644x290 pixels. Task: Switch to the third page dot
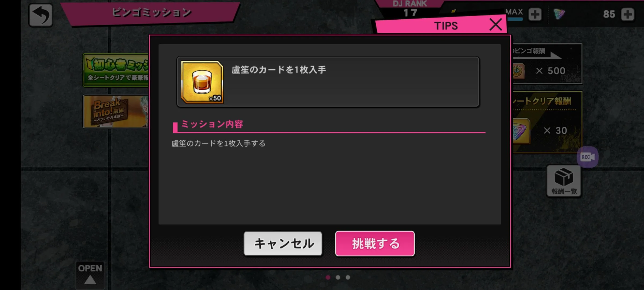tap(348, 277)
